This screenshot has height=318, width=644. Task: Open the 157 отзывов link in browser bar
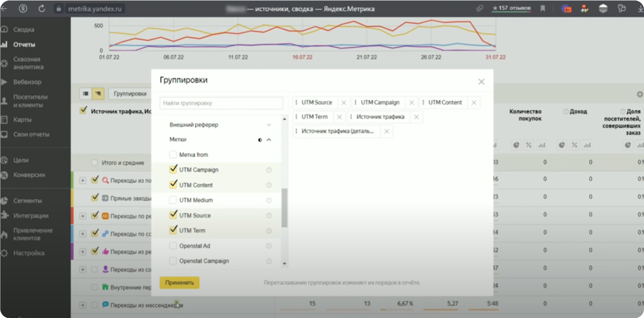point(512,8)
